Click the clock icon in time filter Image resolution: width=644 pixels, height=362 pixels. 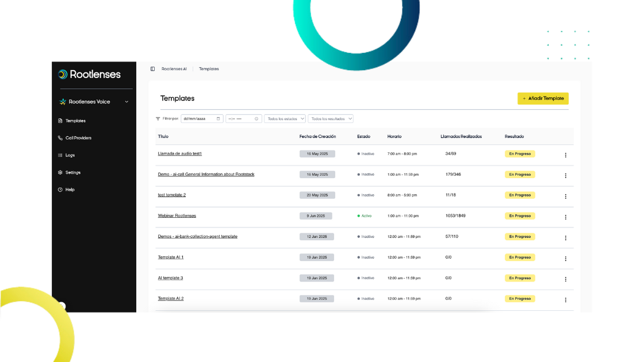pos(256,119)
